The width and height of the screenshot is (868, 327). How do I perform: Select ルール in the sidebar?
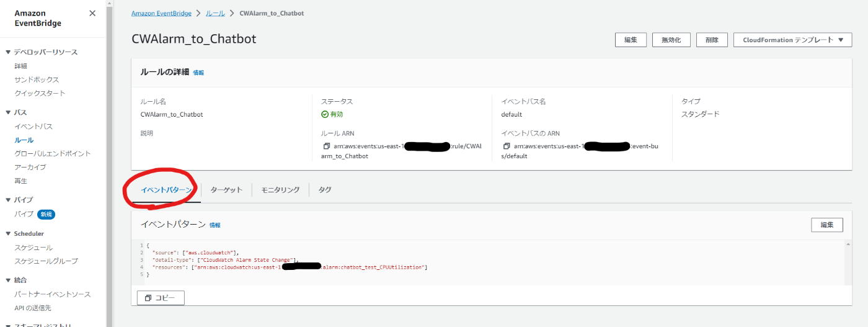(24, 140)
